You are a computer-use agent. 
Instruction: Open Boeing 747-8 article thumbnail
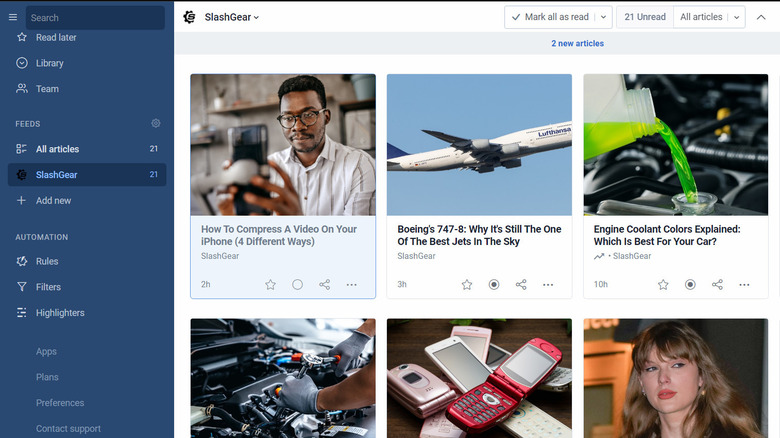tap(480, 145)
